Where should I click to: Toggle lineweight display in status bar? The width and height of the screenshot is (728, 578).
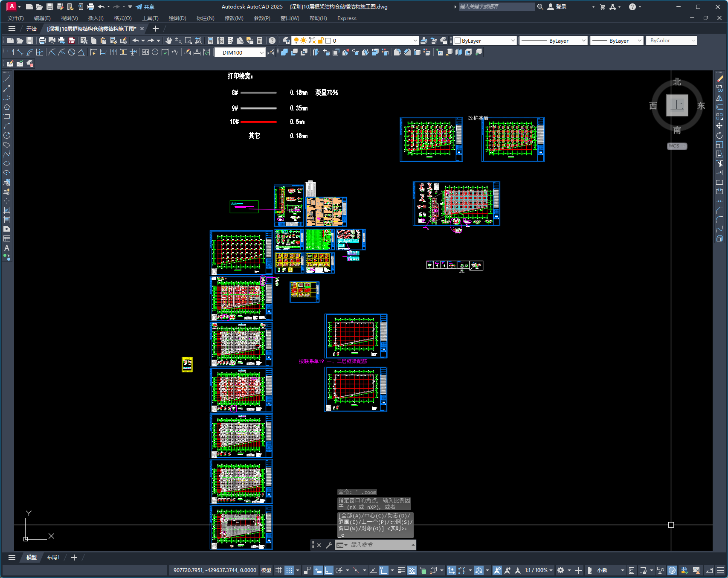coord(401,570)
